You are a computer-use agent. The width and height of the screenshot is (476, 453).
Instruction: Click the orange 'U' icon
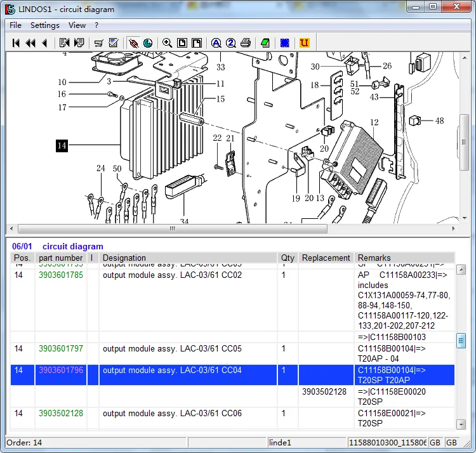304,43
